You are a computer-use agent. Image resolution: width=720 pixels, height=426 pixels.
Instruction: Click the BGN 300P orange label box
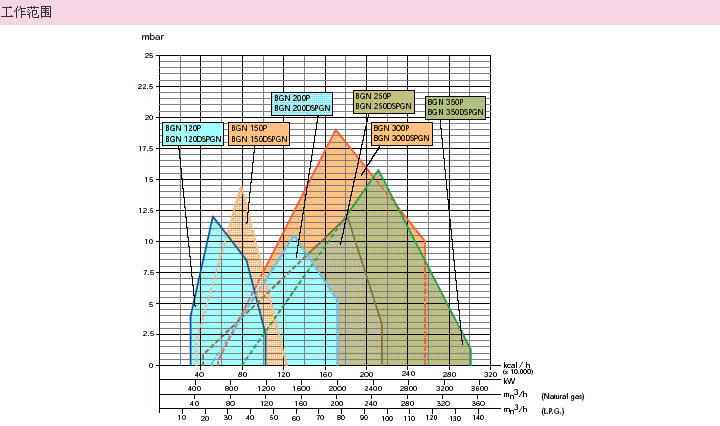click(401, 134)
